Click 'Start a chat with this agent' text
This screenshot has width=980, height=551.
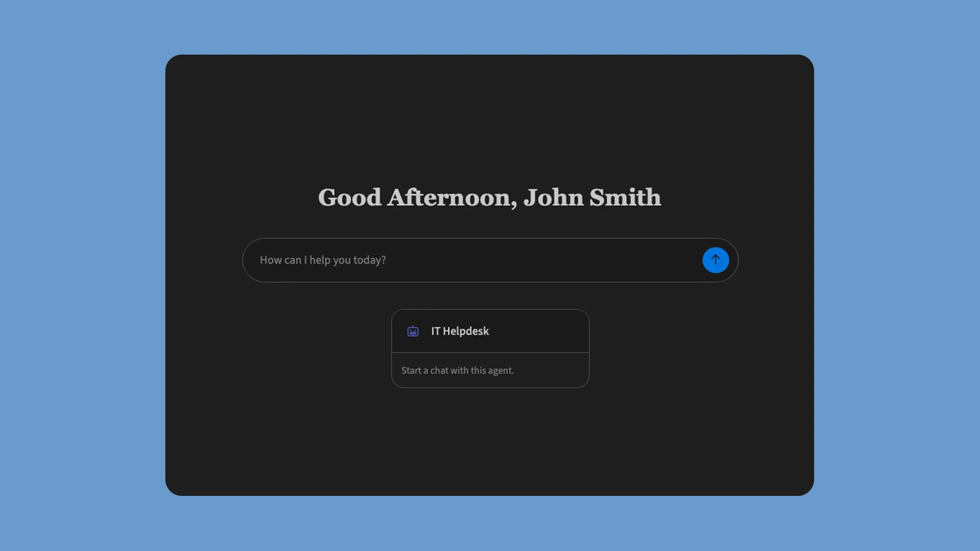457,370
